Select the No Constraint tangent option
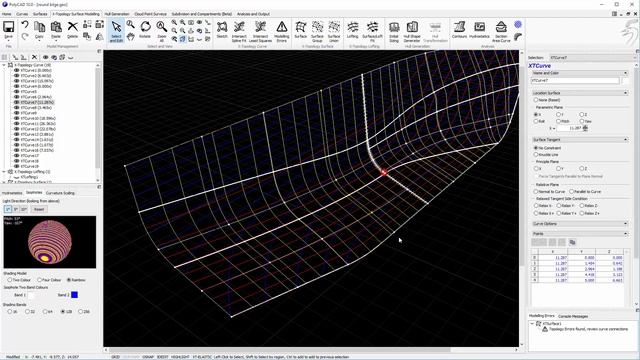Screen dimensions: 640x360 [x=536, y=148]
